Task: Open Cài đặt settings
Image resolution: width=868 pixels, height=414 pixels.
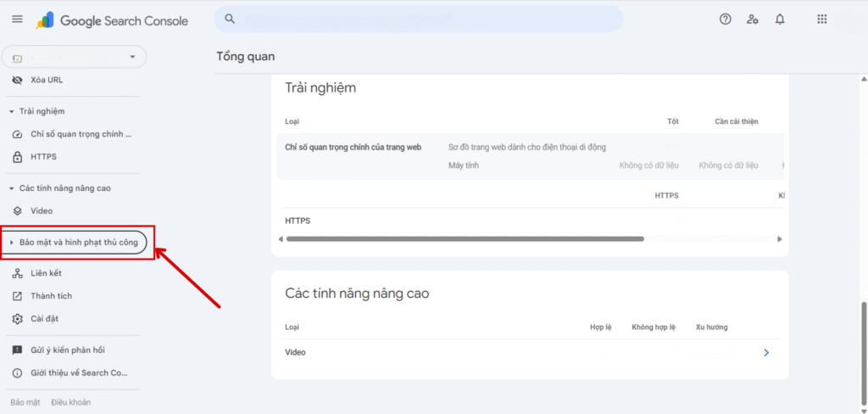Action: pos(44,319)
